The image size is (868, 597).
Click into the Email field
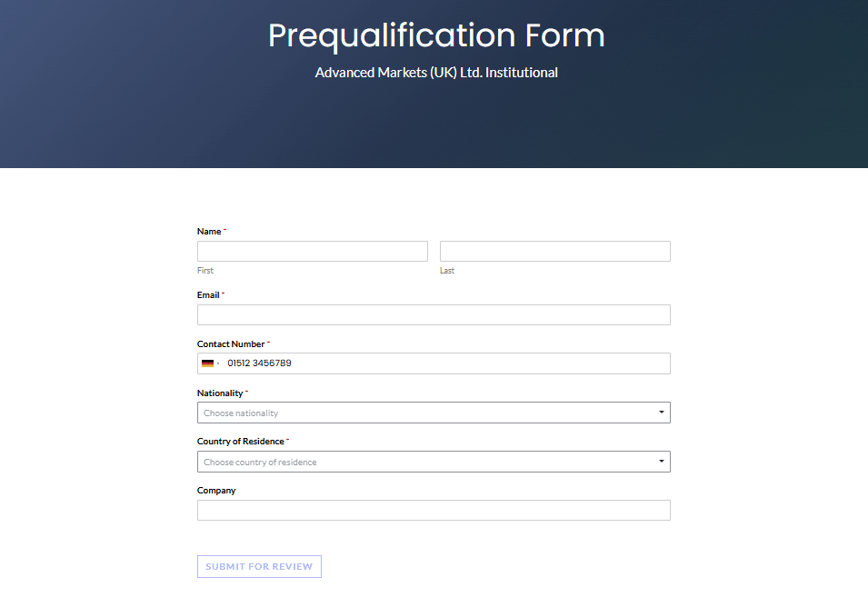(x=434, y=314)
